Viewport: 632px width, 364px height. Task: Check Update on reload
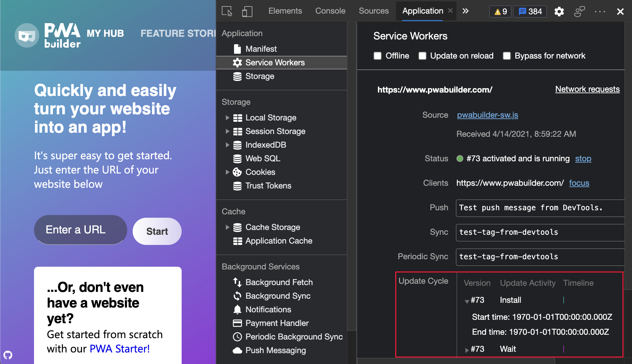point(422,56)
